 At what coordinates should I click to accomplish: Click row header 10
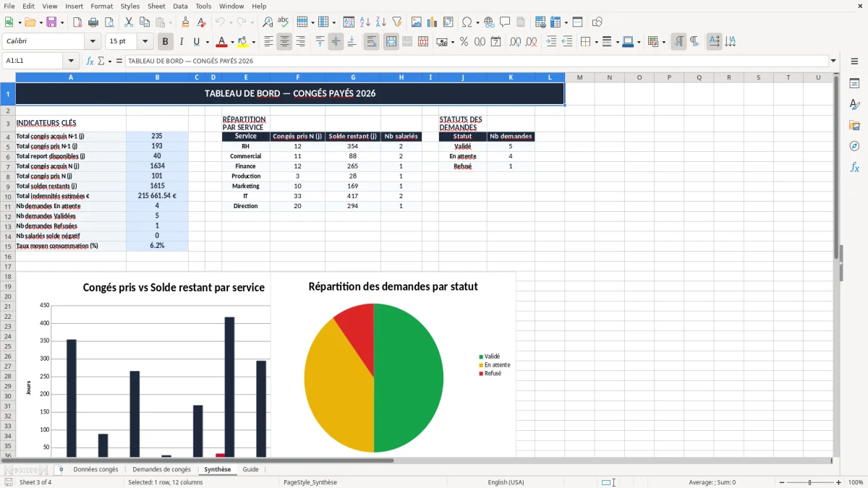[8, 196]
